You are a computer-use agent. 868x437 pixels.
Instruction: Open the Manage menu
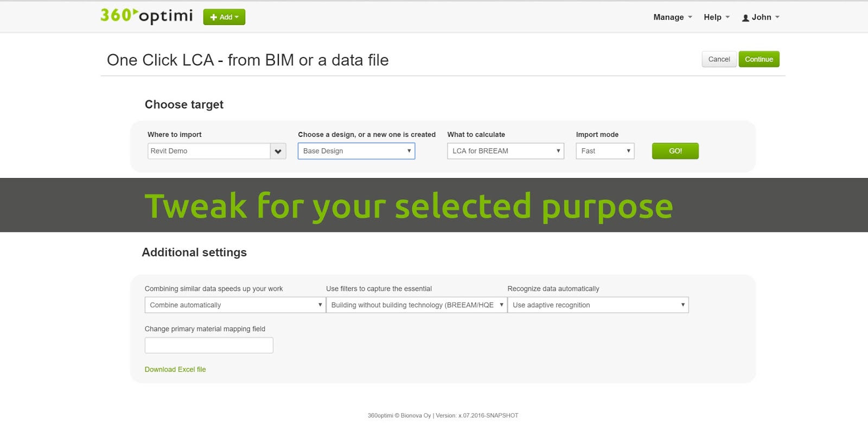[x=668, y=17]
